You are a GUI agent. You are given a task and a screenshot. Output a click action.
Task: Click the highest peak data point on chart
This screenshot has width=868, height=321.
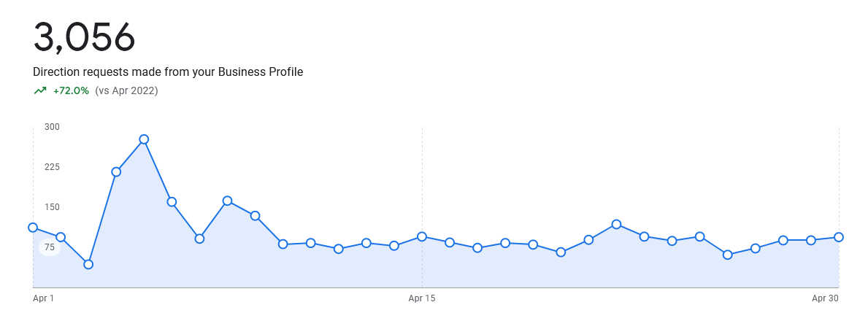pos(144,139)
